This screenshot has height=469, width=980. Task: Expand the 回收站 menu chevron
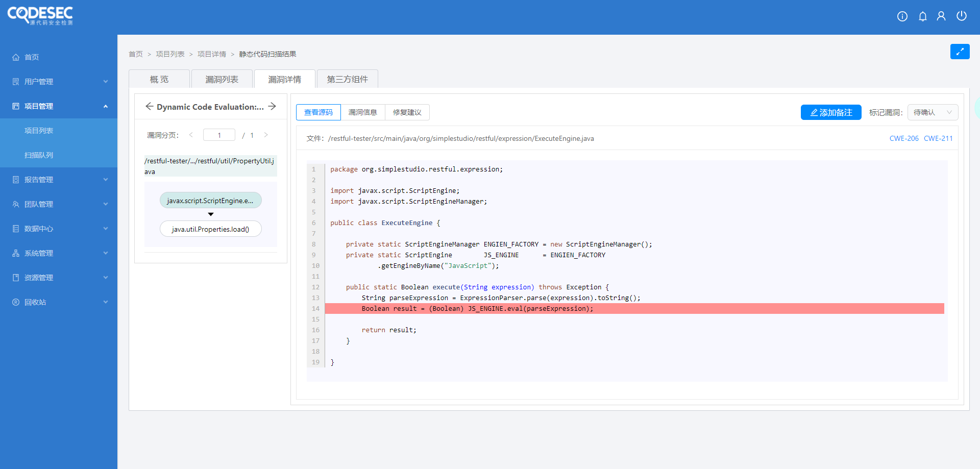[x=106, y=302]
